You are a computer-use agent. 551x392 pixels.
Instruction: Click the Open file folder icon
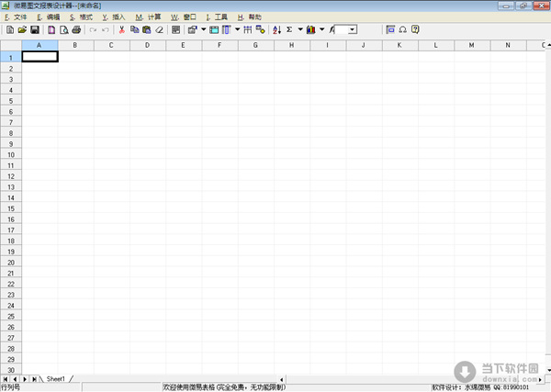pos(21,29)
